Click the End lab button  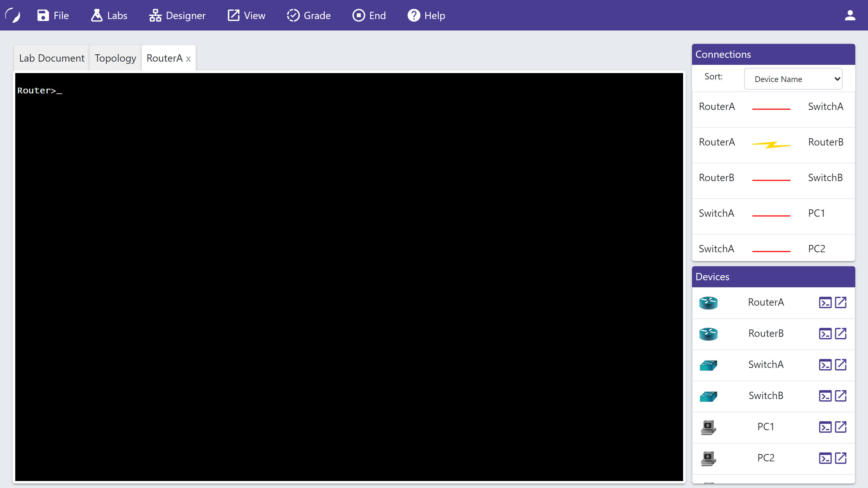point(369,16)
